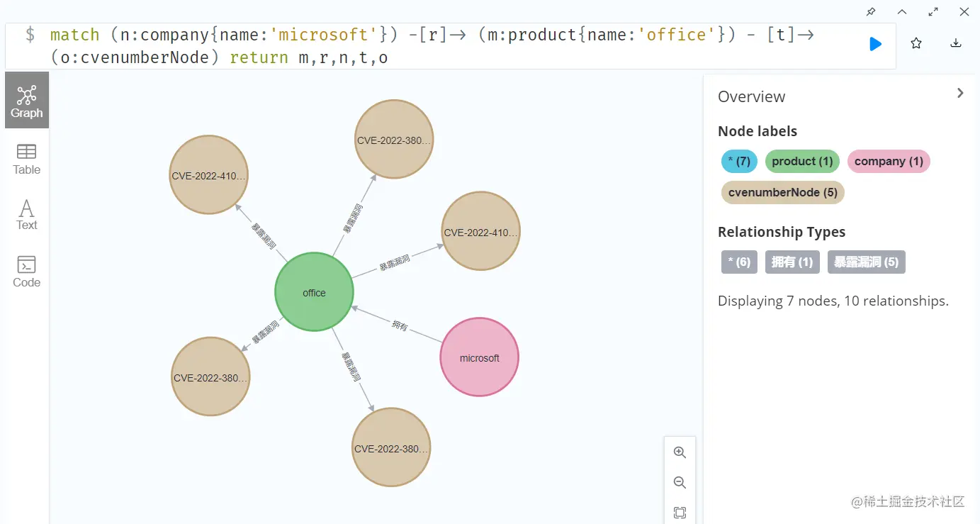This screenshot has width=980, height=524.
Task: Click 'Displaying 7 nodes, 10 relationships' text
Action: click(x=833, y=301)
